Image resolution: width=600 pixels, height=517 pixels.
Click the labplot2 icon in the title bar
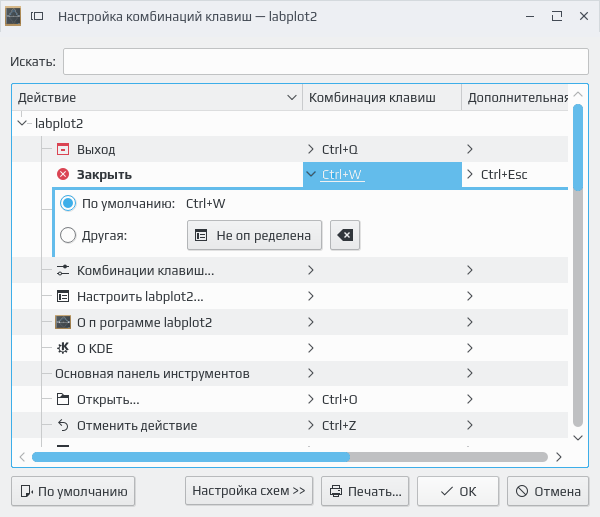click(x=13, y=16)
